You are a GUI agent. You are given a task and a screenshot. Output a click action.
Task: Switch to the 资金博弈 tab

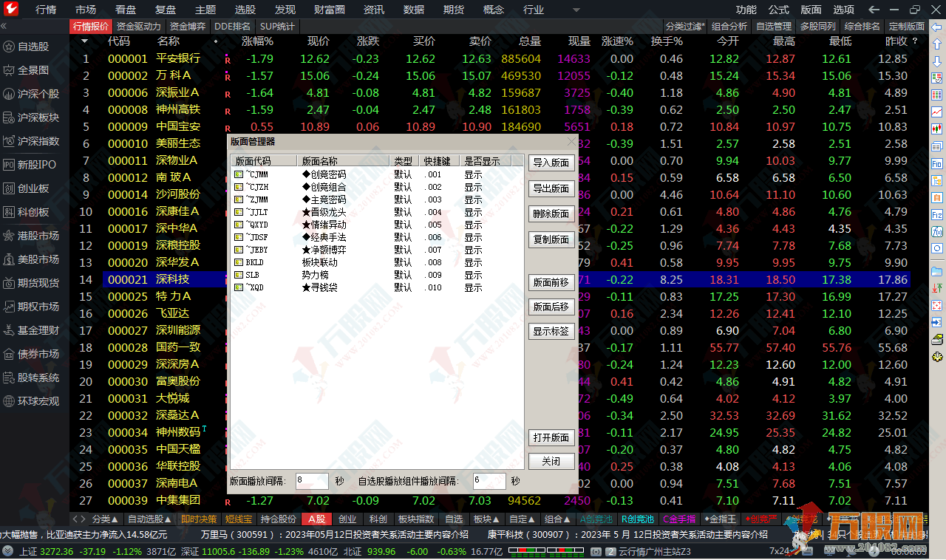[x=187, y=26]
